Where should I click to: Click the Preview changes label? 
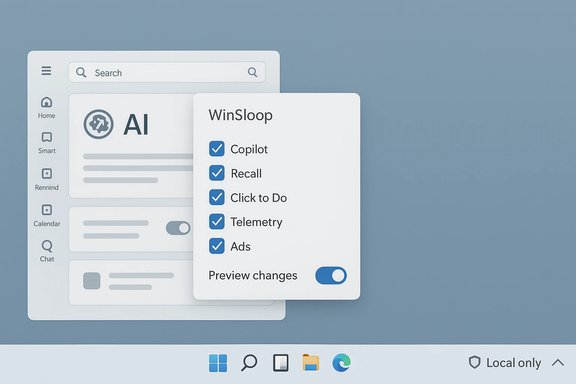(253, 275)
